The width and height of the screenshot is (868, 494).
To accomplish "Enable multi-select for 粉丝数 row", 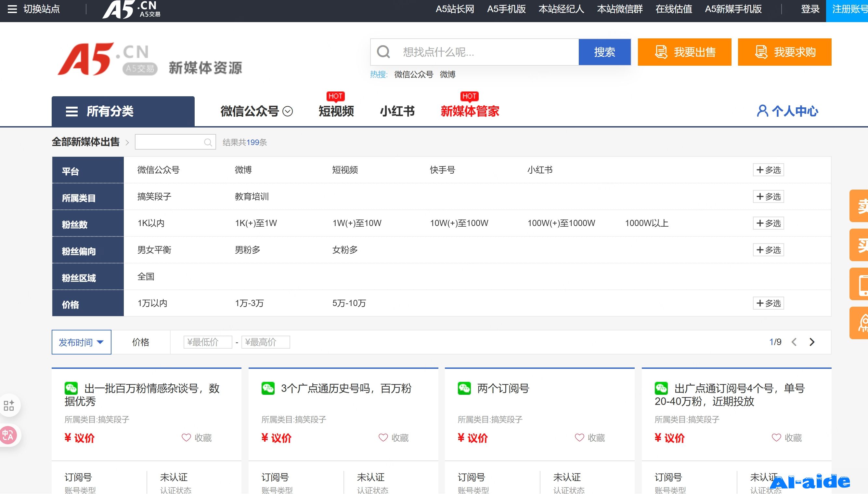I will point(768,223).
